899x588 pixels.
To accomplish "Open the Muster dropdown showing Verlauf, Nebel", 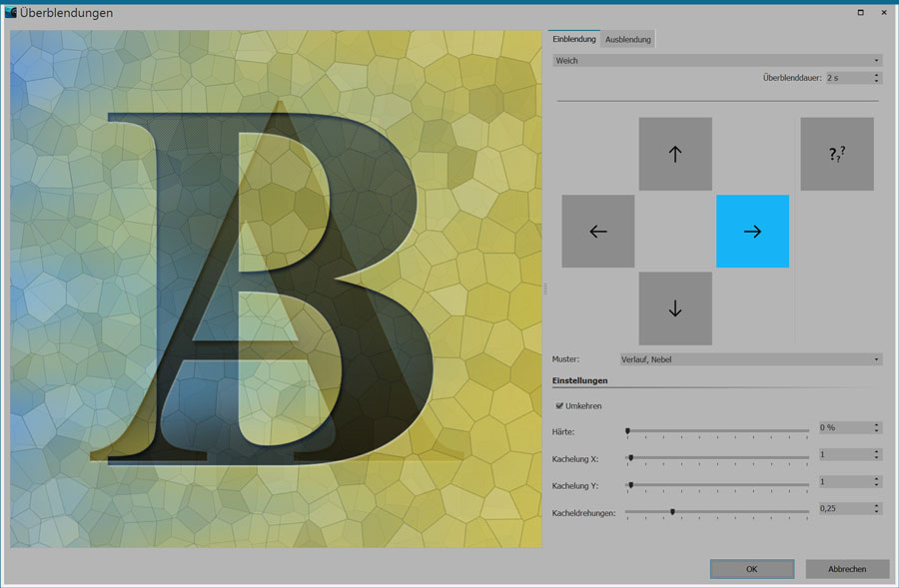I will click(x=751, y=359).
